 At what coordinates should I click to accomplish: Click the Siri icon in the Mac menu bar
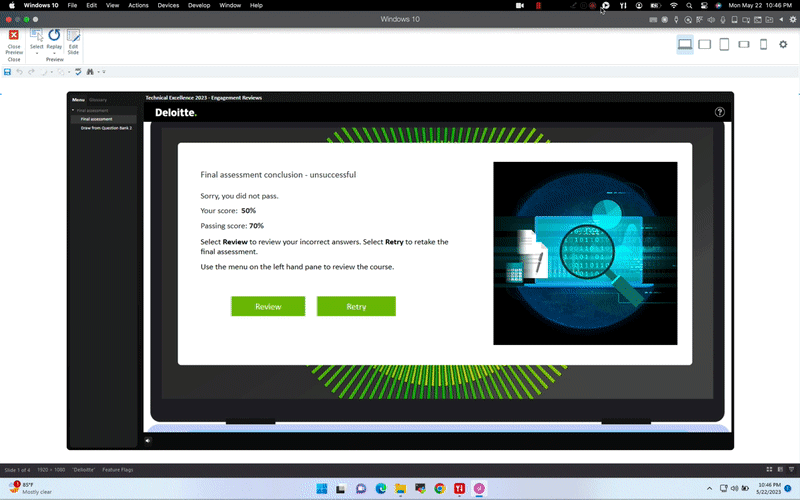pos(718,5)
